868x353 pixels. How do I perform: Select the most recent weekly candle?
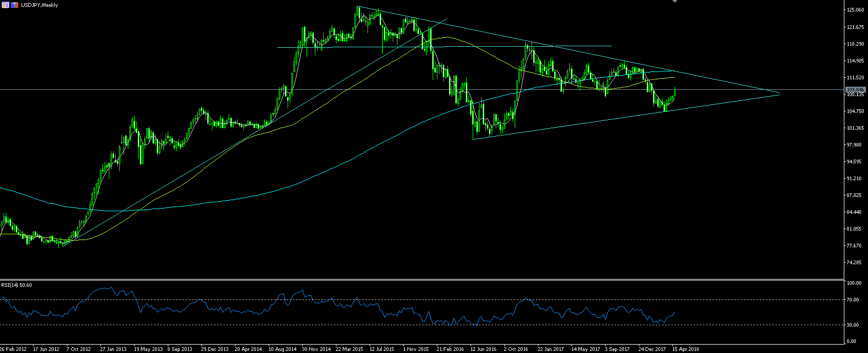[x=675, y=92]
